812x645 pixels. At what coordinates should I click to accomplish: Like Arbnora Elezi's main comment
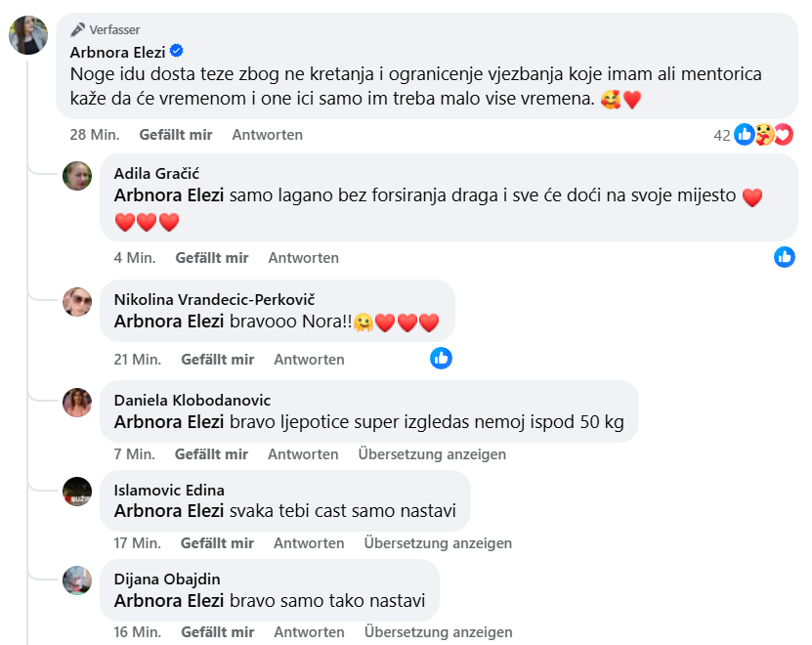[178, 135]
